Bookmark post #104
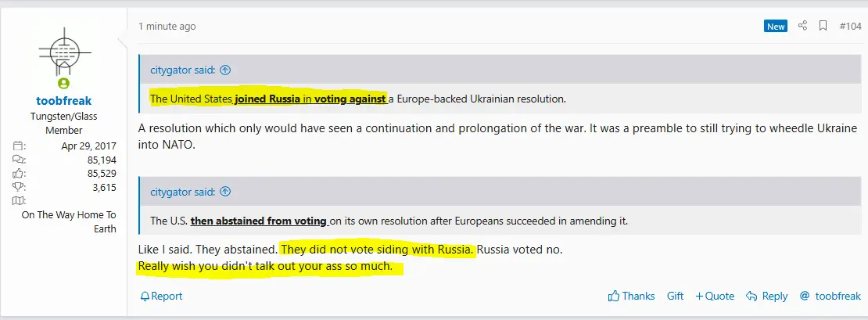The height and width of the screenshot is (320, 868). (823, 26)
